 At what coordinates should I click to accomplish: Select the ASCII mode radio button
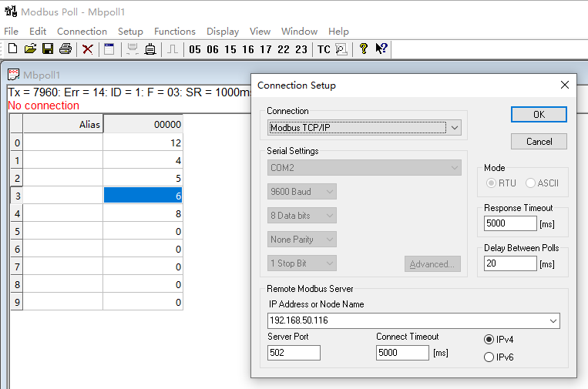[530, 183]
